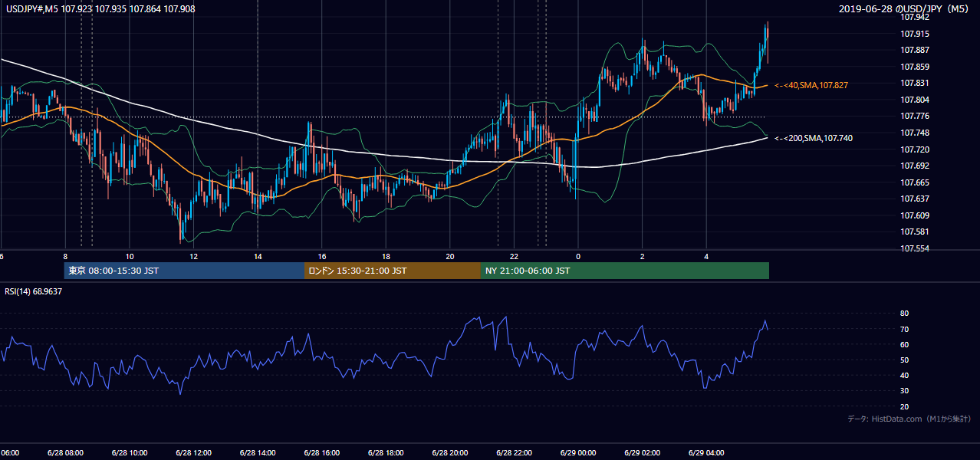Screen dimensions: 980x460
Task: Click date label 6/28 14:00
Action: point(258,452)
